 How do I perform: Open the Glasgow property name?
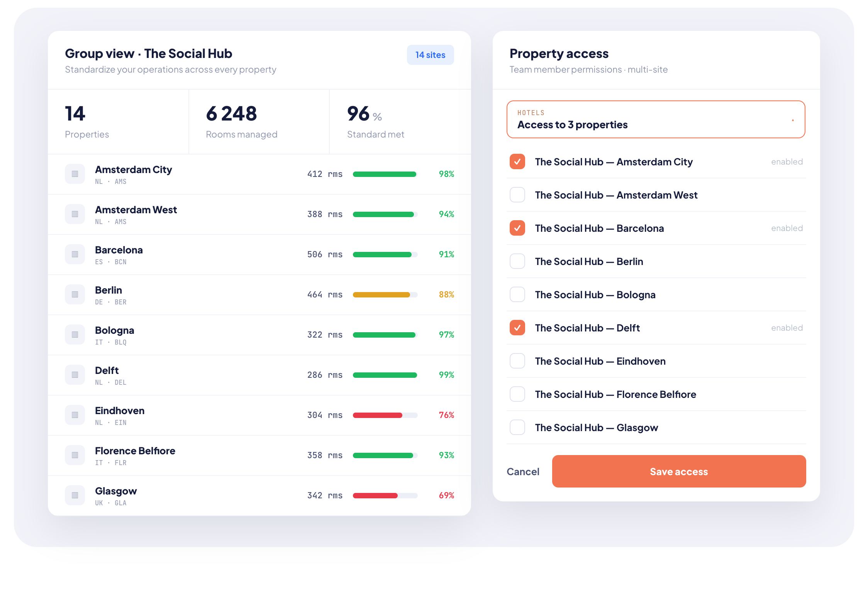pos(116,491)
